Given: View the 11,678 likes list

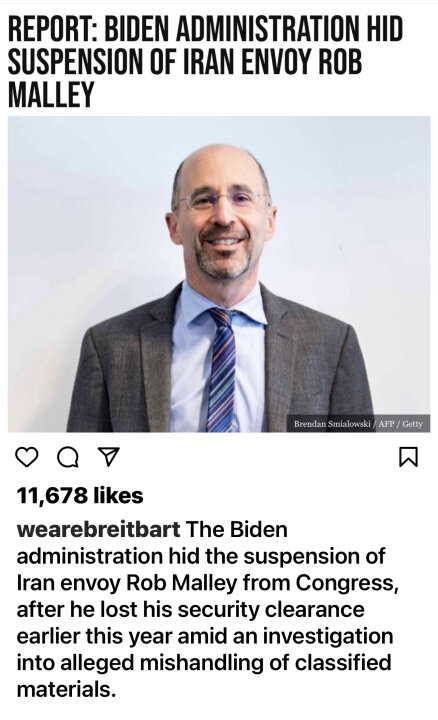Looking at the screenshot, I should 80,495.
